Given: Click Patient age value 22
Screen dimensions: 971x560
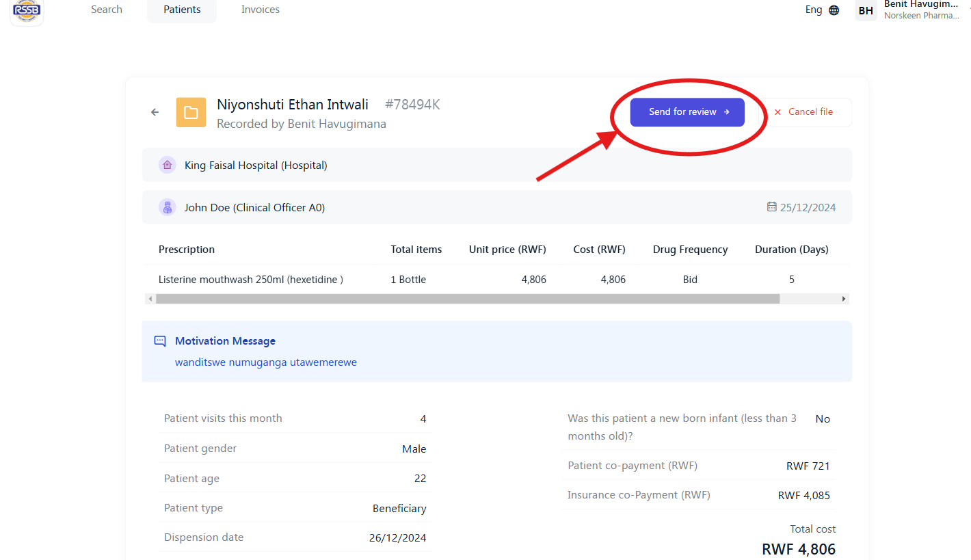Looking at the screenshot, I should click(x=421, y=479).
